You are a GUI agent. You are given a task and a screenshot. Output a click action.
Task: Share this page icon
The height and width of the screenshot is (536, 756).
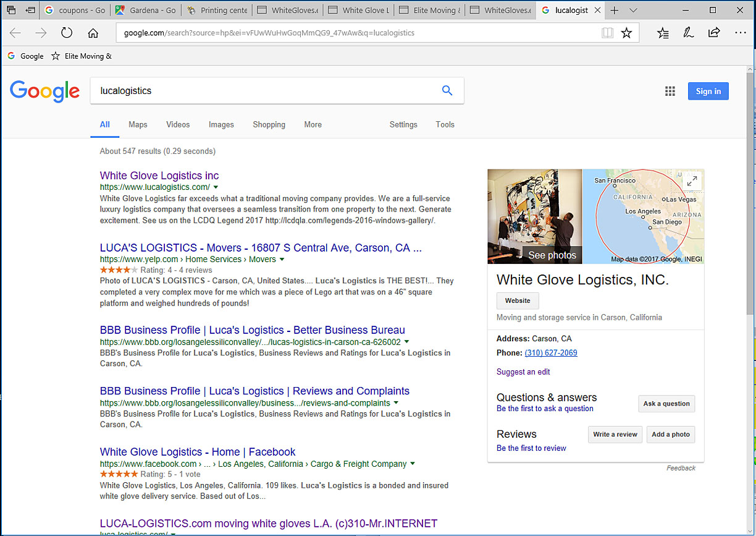[x=714, y=33]
